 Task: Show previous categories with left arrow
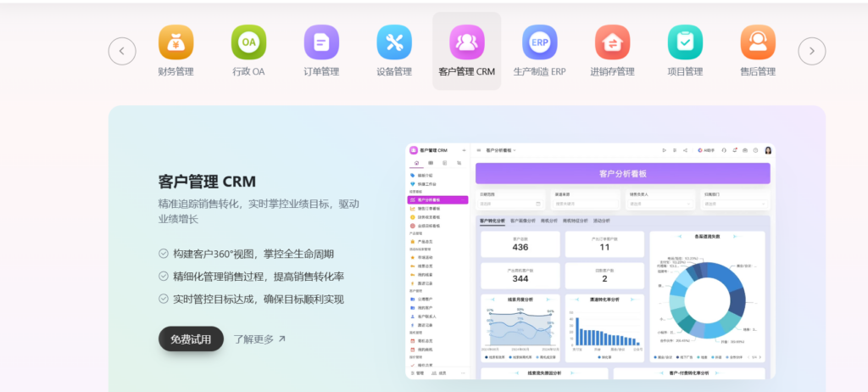122,51
